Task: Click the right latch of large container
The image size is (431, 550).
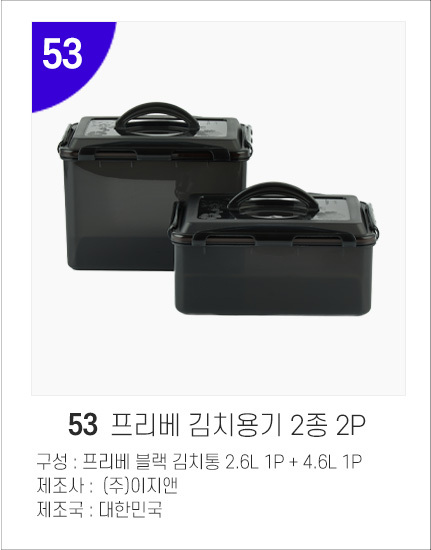Action: point(248,138)
